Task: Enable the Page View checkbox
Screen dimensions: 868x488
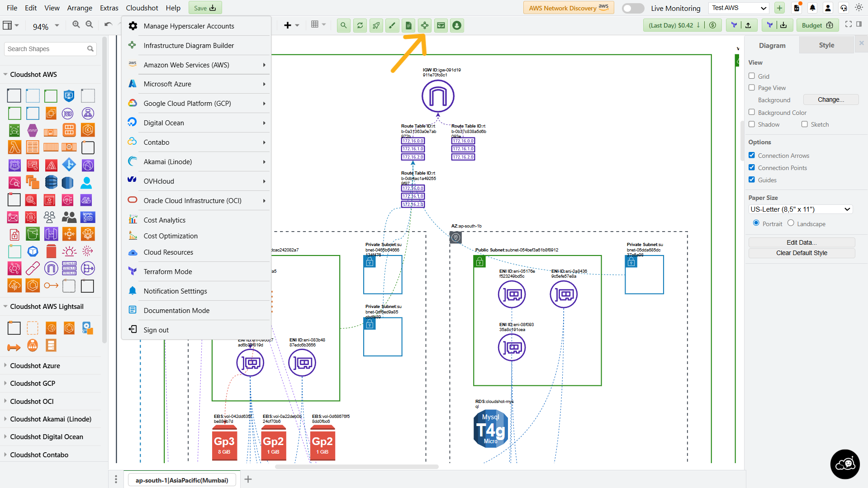Action: [x=752, y=88]
